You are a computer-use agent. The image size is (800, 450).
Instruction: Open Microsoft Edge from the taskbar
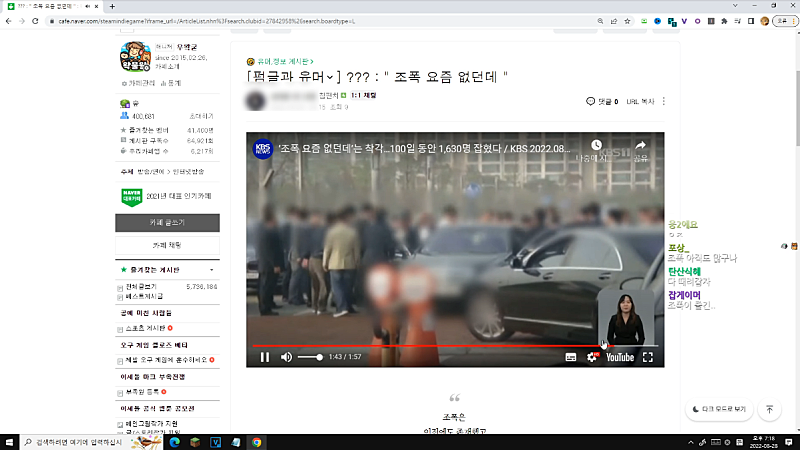[x=174, y=442]
